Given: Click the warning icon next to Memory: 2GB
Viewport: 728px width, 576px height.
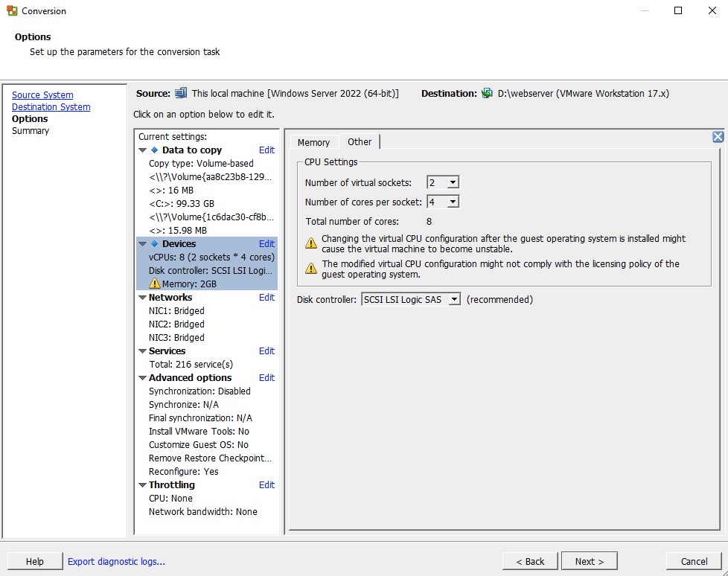Looking at the screenshot, I should click(x=155, y=283).
